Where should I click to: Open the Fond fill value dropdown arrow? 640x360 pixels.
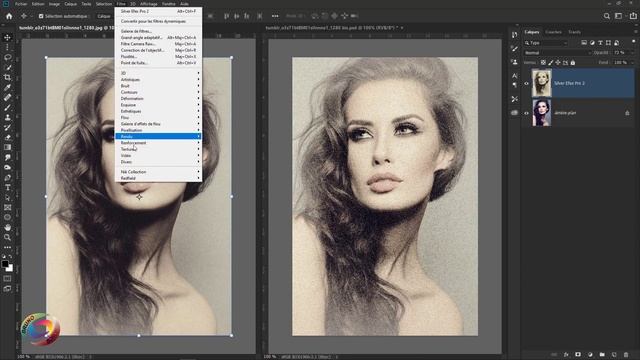(633, 62)
